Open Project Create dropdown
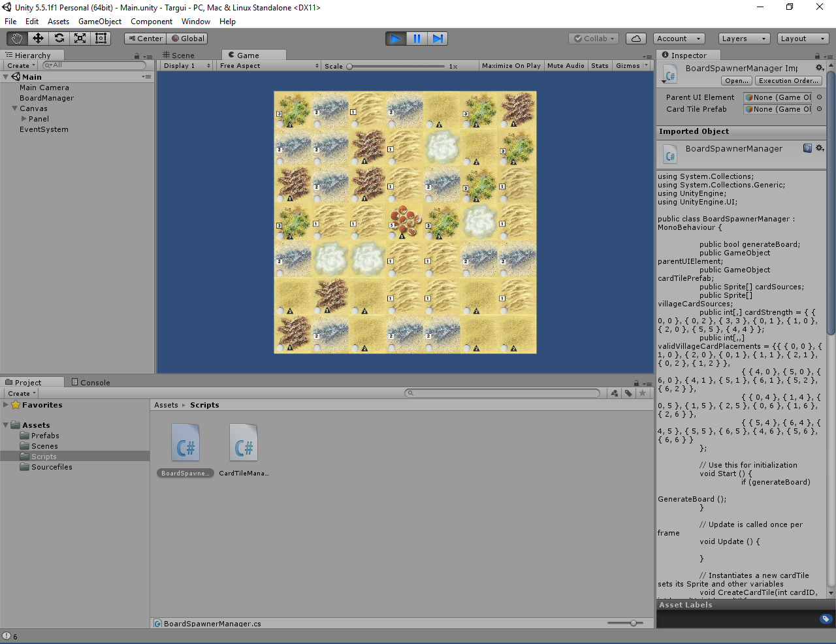 coord(22,393)
